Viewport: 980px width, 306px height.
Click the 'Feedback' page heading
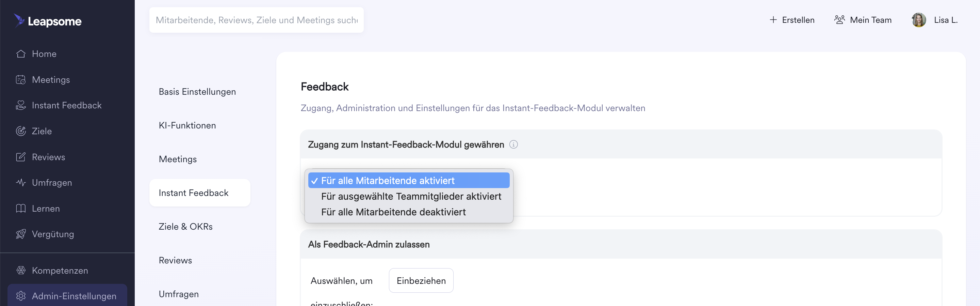[325, 87]
